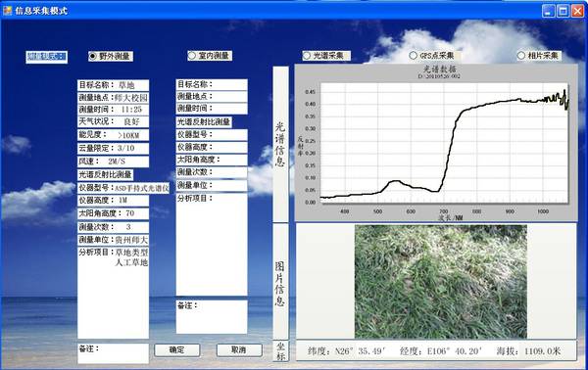Viewport: 588px width, 370px height.
Task: Click the 坐标 side label
Action: 280,350
